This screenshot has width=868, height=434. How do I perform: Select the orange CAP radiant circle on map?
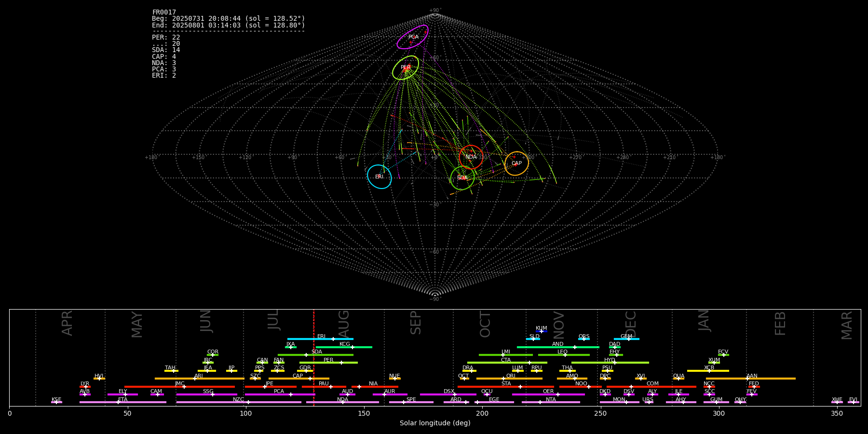(516, 163)
